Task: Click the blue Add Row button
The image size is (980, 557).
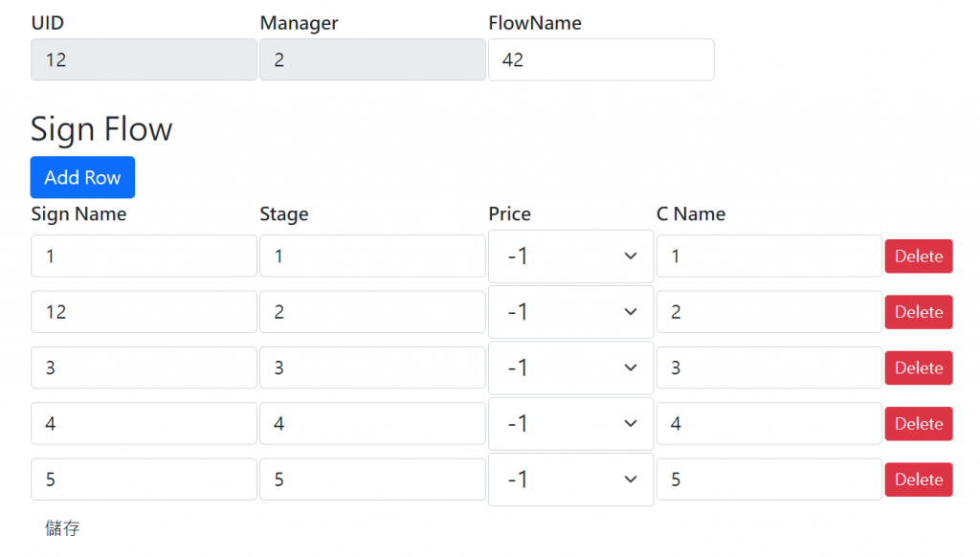Action: pos(82,177)
